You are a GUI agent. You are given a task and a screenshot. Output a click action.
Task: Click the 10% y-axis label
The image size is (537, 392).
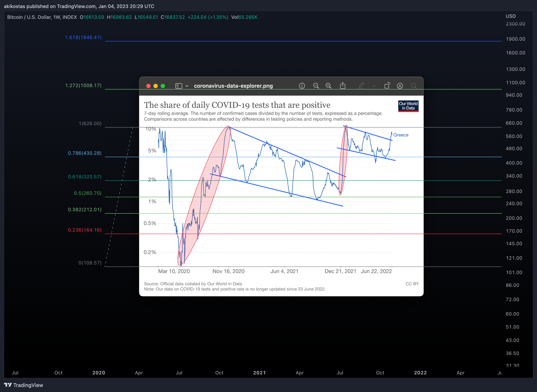point(151,129)
